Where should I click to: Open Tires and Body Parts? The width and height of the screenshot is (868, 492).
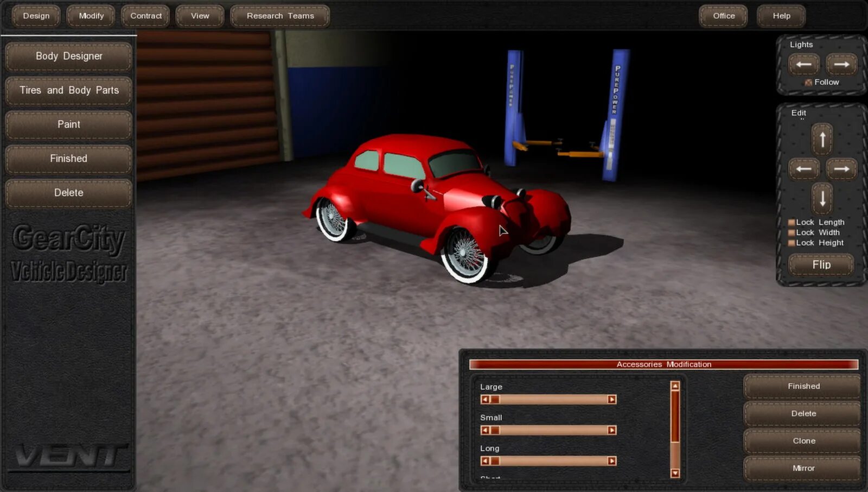[69, 90]
